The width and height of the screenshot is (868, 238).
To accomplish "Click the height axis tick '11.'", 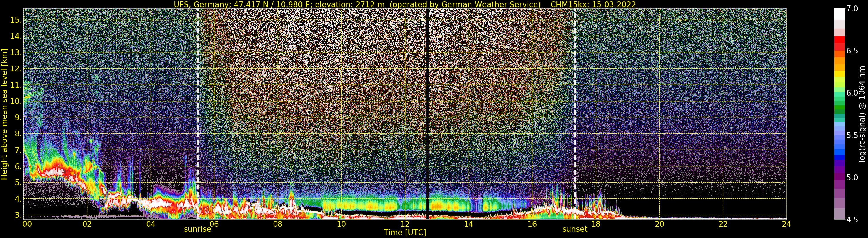I will (16, 85).
